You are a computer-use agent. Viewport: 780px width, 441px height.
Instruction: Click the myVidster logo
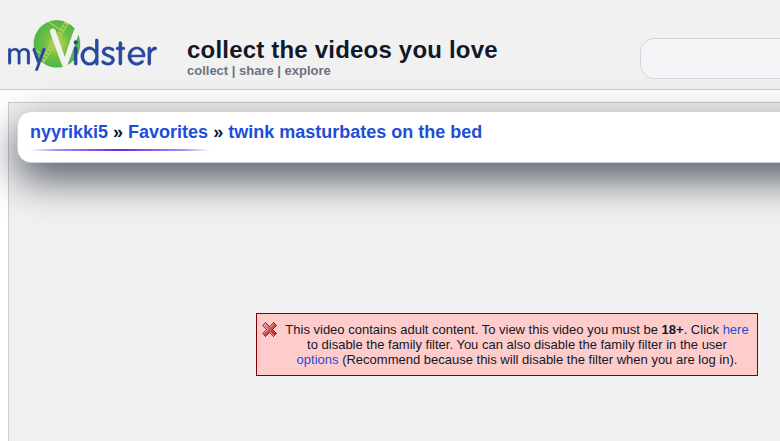pos(82,46)
